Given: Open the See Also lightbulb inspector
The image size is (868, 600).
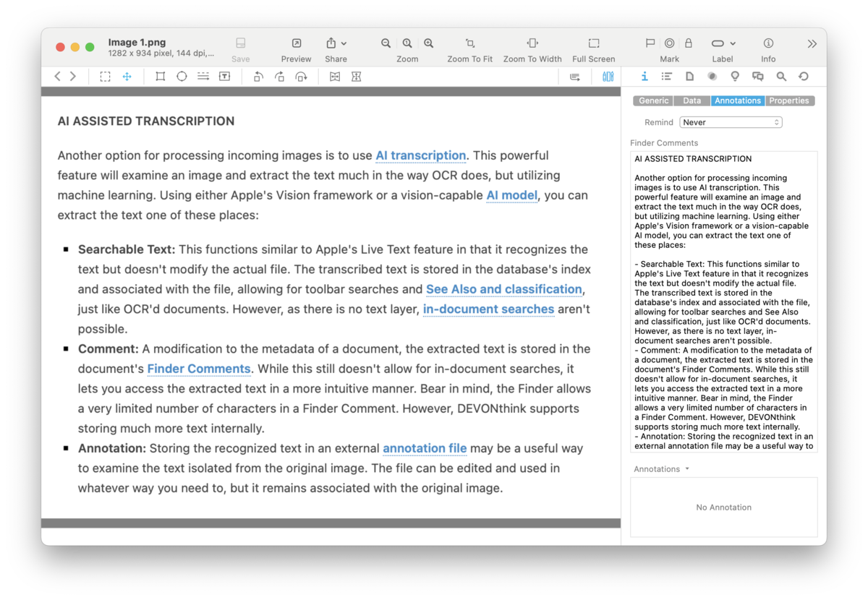Looking at the screenshot, I should 735,77.
